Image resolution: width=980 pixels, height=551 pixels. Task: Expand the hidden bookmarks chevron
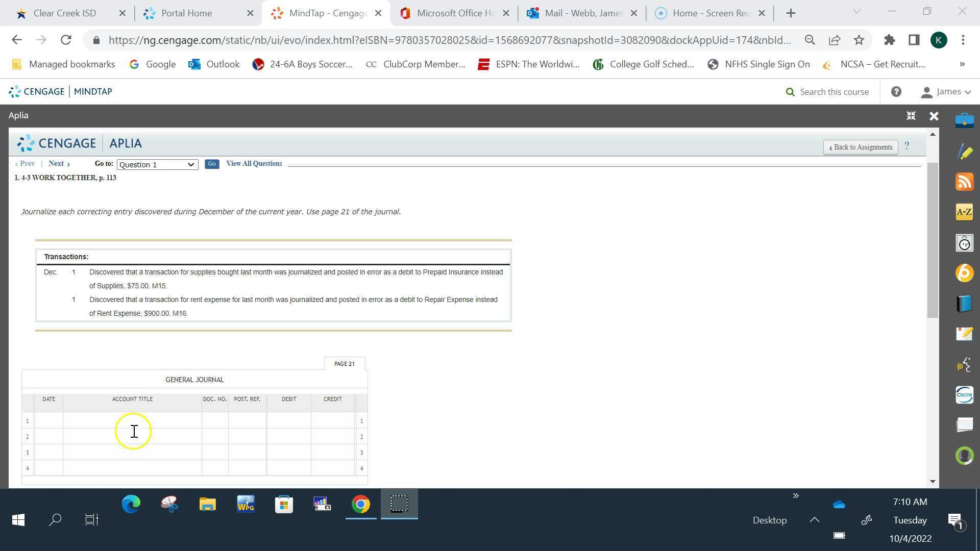coord(962,64)
